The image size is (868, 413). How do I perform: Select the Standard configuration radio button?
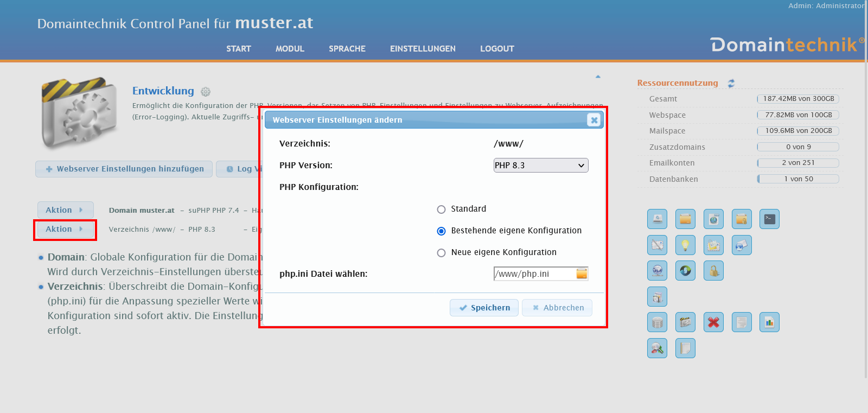[441, 209]
